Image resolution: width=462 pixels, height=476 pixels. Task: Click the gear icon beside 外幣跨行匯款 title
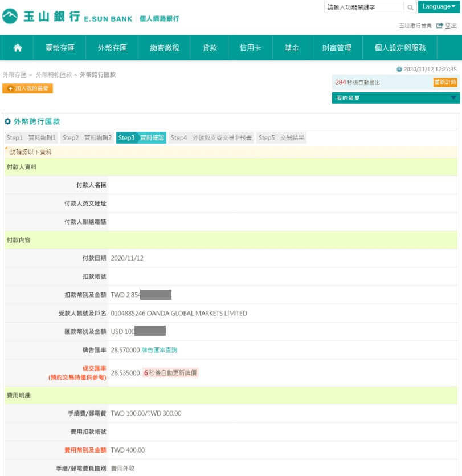7,121
